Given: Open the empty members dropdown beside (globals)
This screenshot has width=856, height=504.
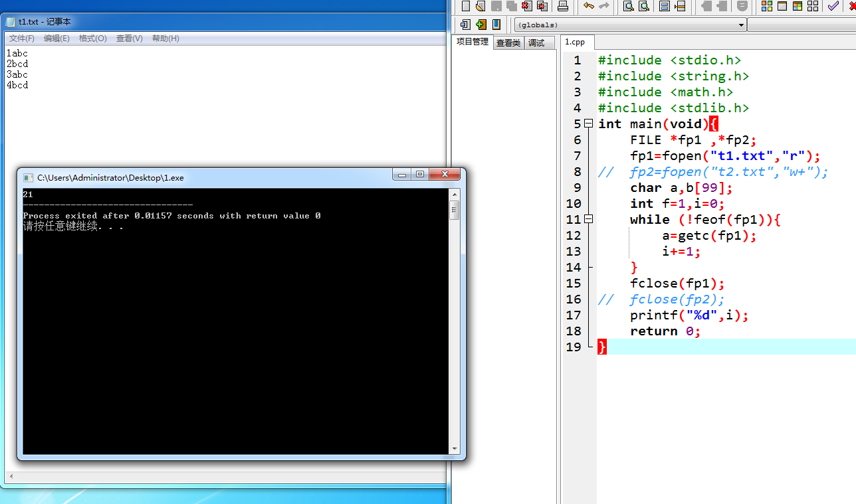Looking at the screenshot, I should pos(802,25).
